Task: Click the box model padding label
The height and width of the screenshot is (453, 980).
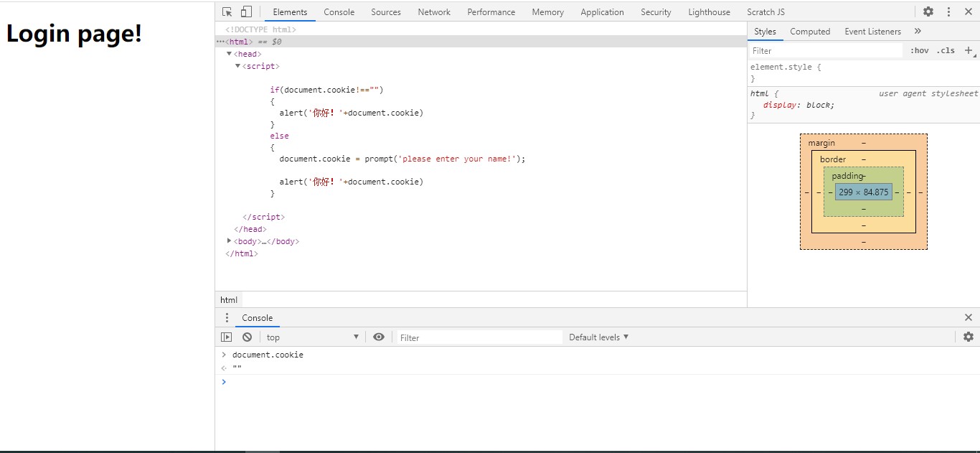Action: 847,176
